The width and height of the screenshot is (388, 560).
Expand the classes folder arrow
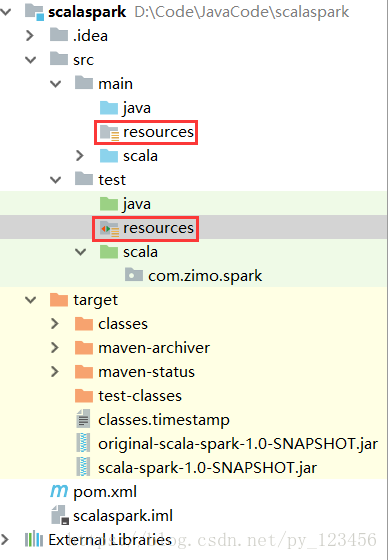[x=55, y=324]
